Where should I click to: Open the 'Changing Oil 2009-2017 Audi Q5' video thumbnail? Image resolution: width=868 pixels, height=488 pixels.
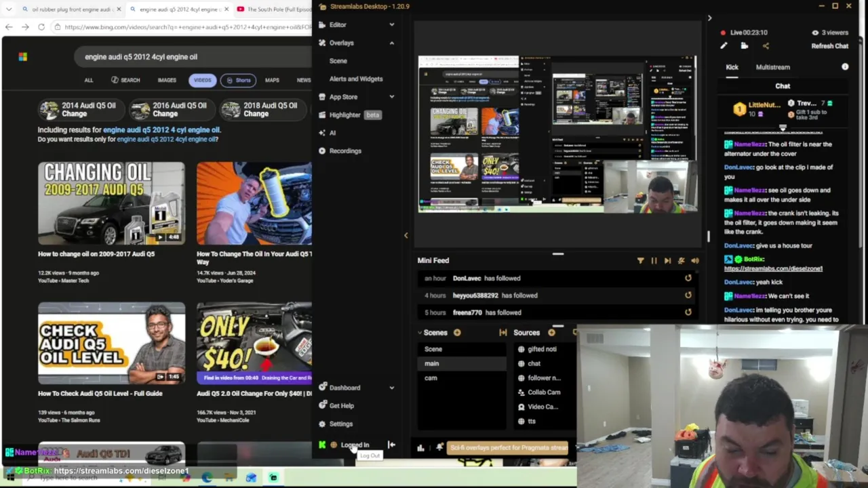pos(111,203)
